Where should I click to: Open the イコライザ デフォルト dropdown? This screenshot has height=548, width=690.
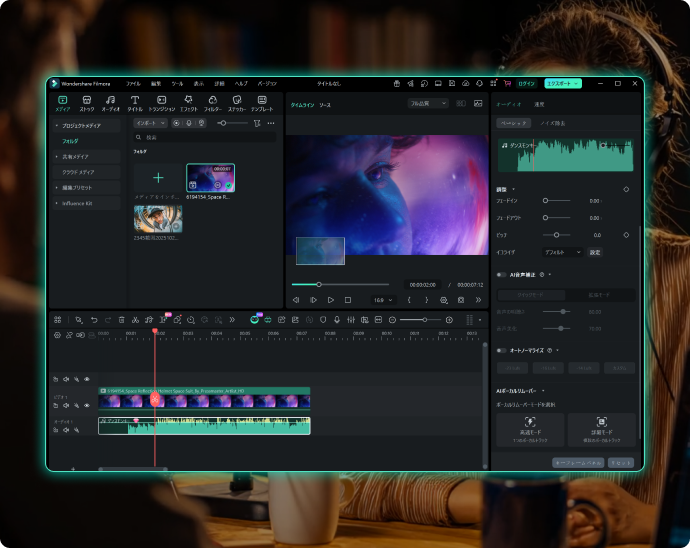pyautogui.click(x=562, y=252)
